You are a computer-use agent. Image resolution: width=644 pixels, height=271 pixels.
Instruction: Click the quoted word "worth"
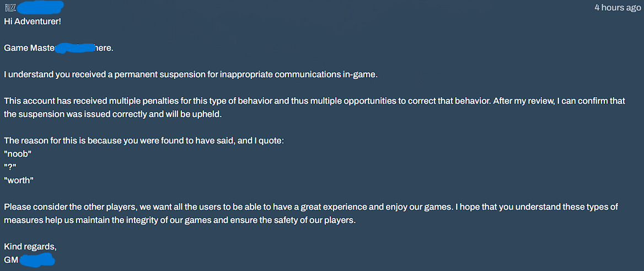(19, 180)
